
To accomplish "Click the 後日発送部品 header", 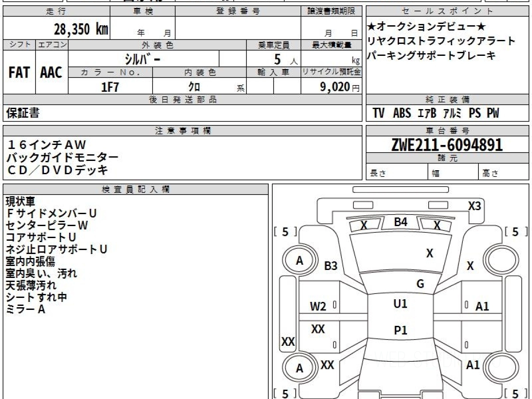I will click(182, 100).
